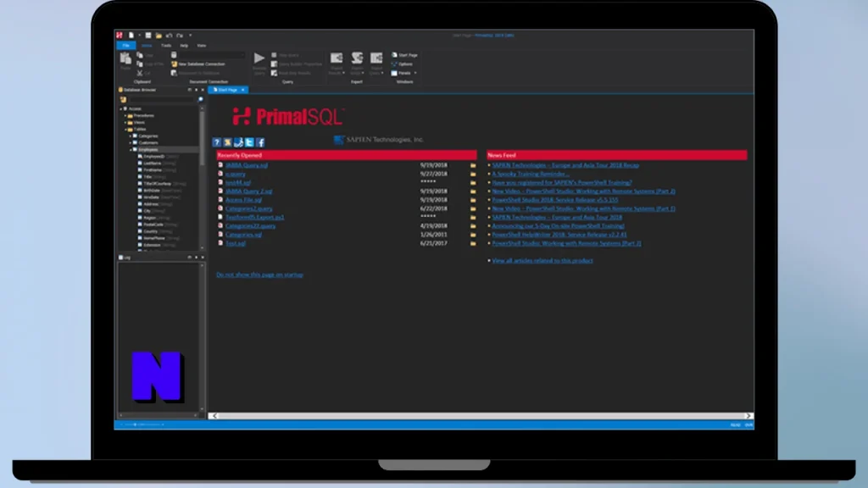Select the PostalCode column in tree
The height and width of the screenshot is (488, 868).
point(153,224)
